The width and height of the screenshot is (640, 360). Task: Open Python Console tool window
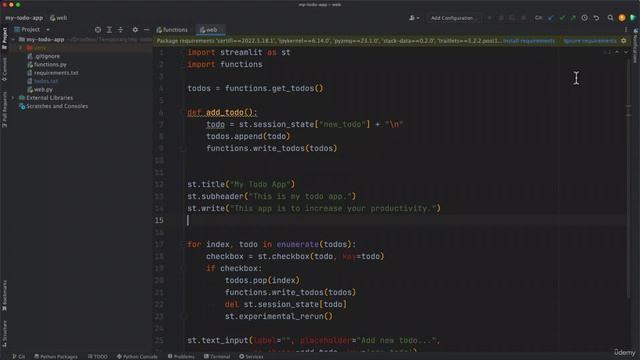(137, 356)
